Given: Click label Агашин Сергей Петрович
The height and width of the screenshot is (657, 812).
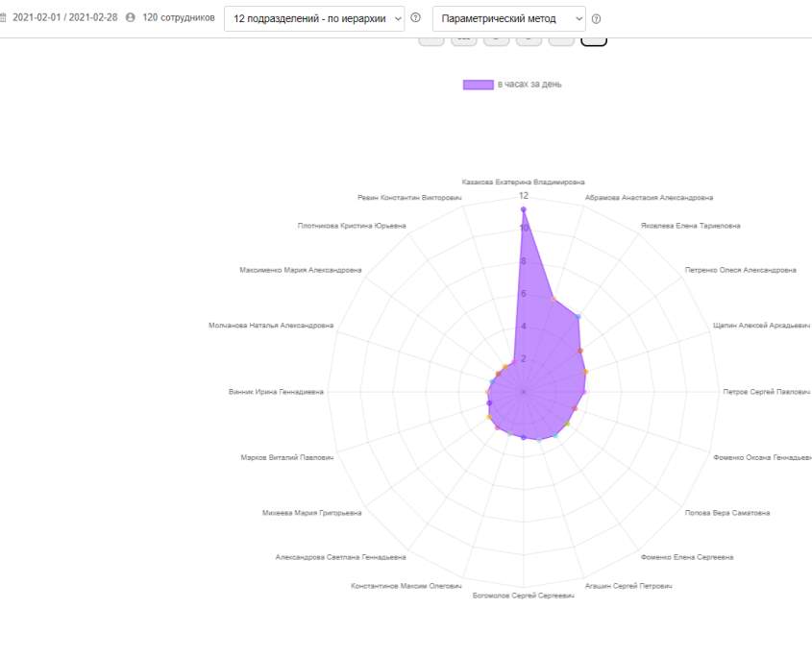Looking at the screenshot, I should click(x=628, y=586).
